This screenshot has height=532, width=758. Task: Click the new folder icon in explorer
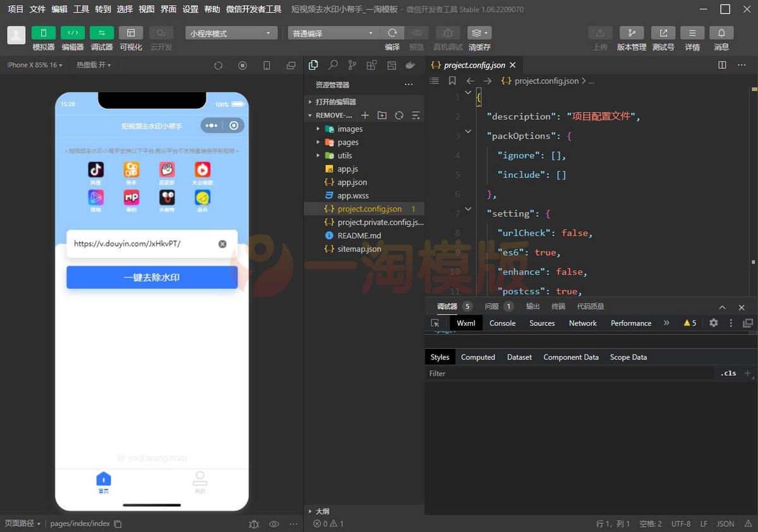(382, 115)
